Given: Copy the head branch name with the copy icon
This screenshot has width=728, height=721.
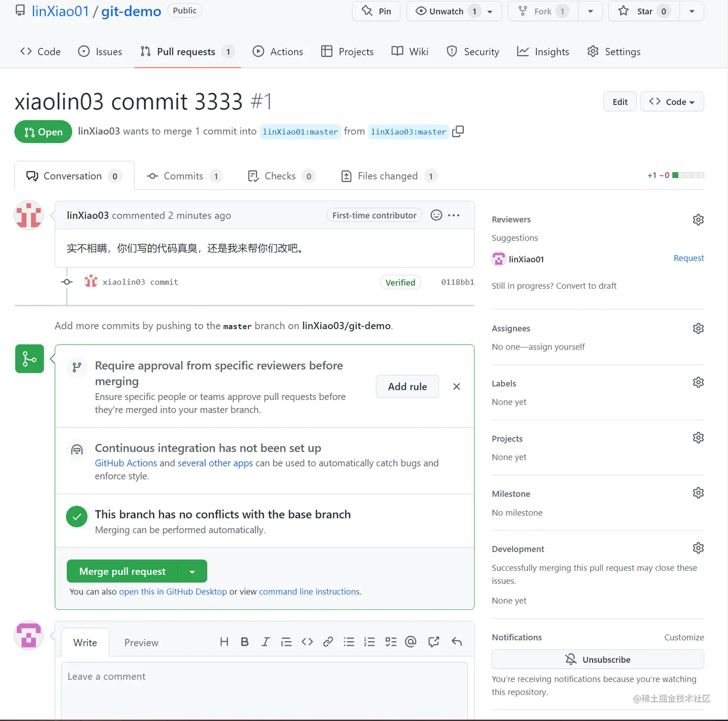Looking at the screenshot, I should 458,131.
